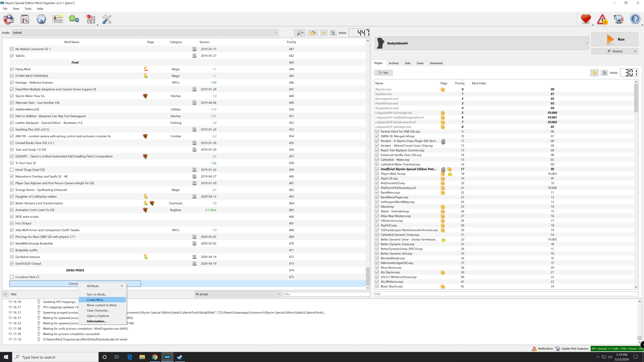Uncheck the Blues Skyrim.esp plugin
The width and height of the screenshot is (644, 362).
377,286
